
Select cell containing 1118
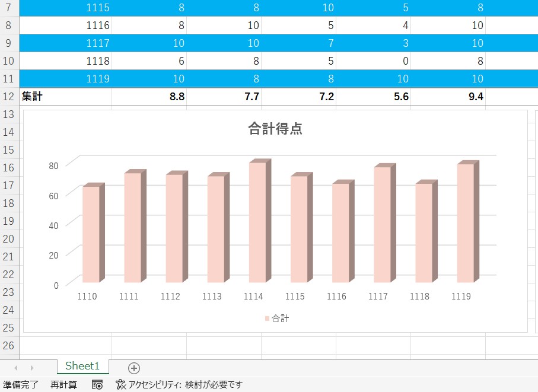click(65, 60)
